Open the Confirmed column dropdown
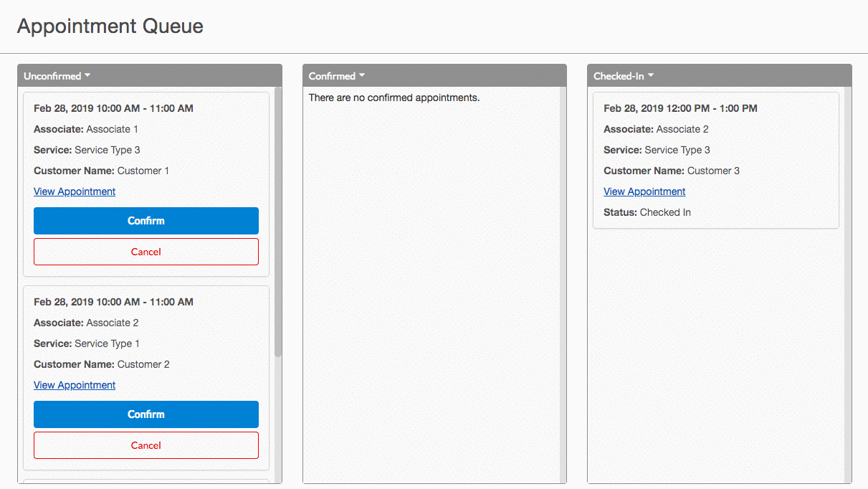868x489 pixels. (x=337, y=76)
